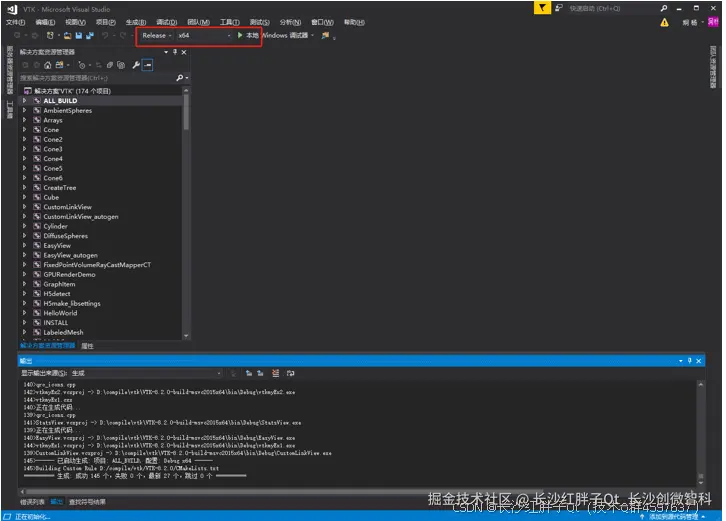The height and width of the screenshot is (521, 726).
Task: Click green Start Debugging play icon
Action: (240, 35)
